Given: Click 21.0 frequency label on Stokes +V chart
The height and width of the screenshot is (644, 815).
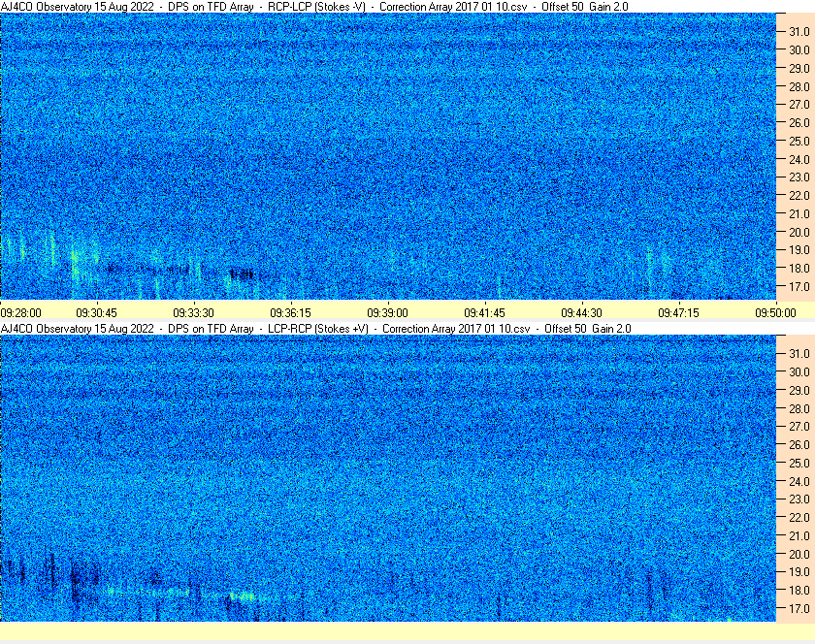Looking at the screenshot, I should point(799,536).
